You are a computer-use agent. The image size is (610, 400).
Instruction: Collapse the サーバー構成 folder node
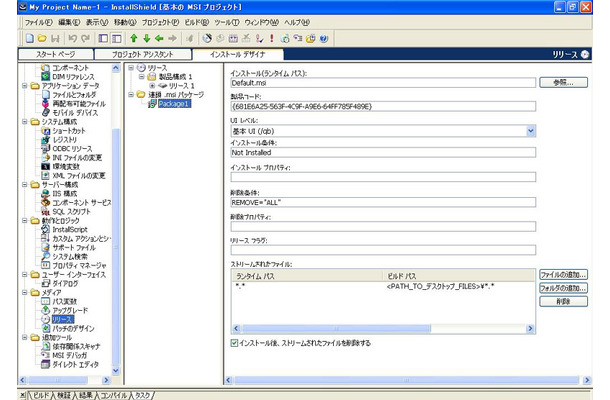click(25, 184)
